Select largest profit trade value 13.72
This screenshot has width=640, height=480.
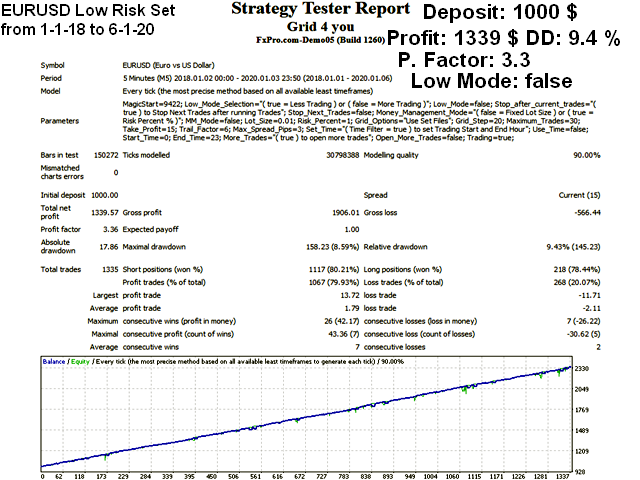coord(350,295)
